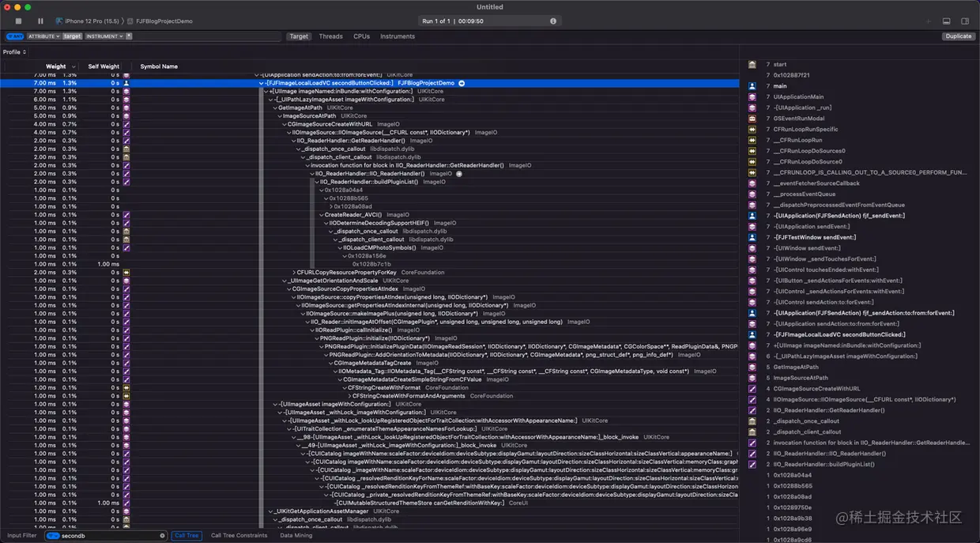Open the ATTRIBUTE filter dropdown
The height and width of the screenshot is (543, 980).
tap(43, 36)
